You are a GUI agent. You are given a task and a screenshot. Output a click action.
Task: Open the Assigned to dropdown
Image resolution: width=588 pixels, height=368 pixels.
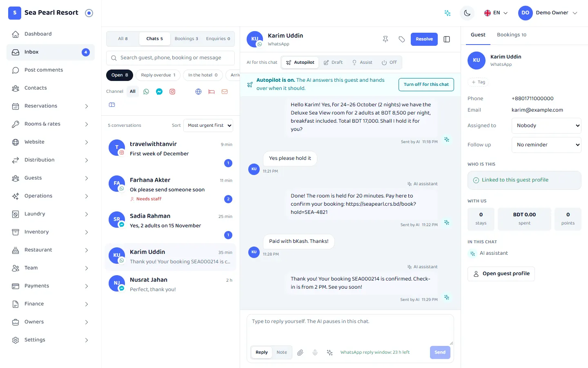(546, 126)
